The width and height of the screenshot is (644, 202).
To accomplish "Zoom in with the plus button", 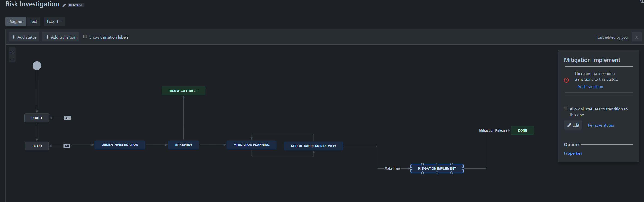I will point(12,52).
